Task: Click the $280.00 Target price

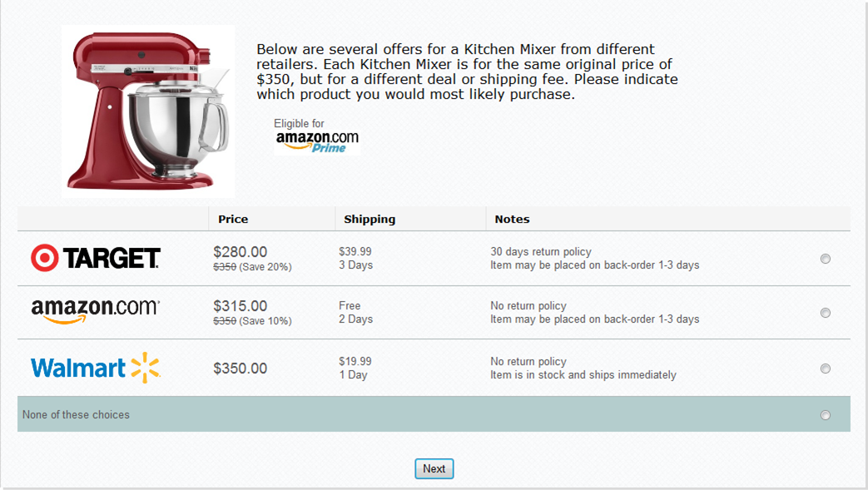Action: coord(241,252)
